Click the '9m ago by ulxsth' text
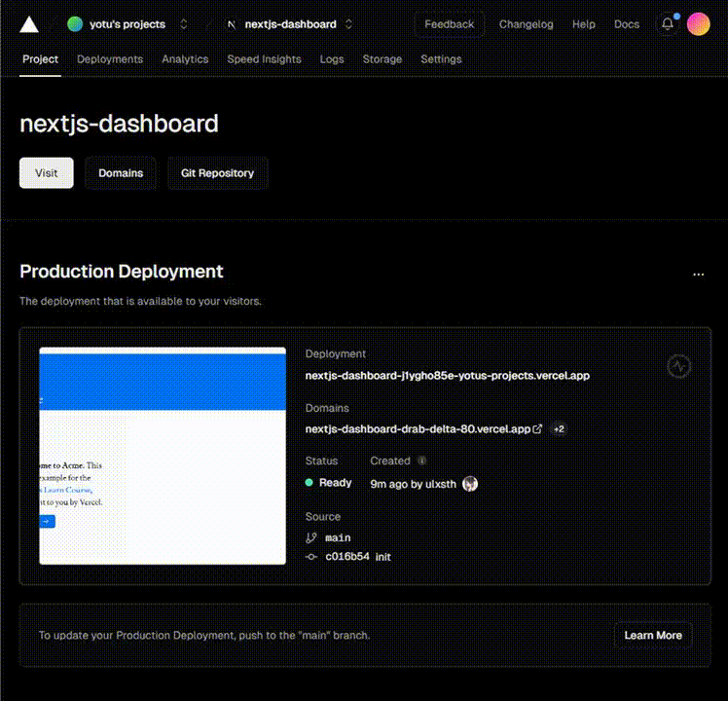The width and height of the screenshot is (728, 701). (414, 484)
